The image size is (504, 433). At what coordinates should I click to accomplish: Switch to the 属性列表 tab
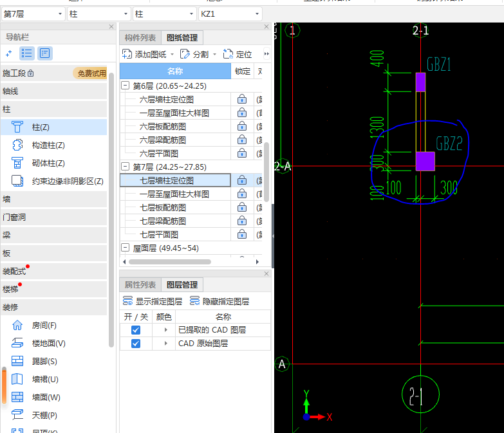[140, 285]
